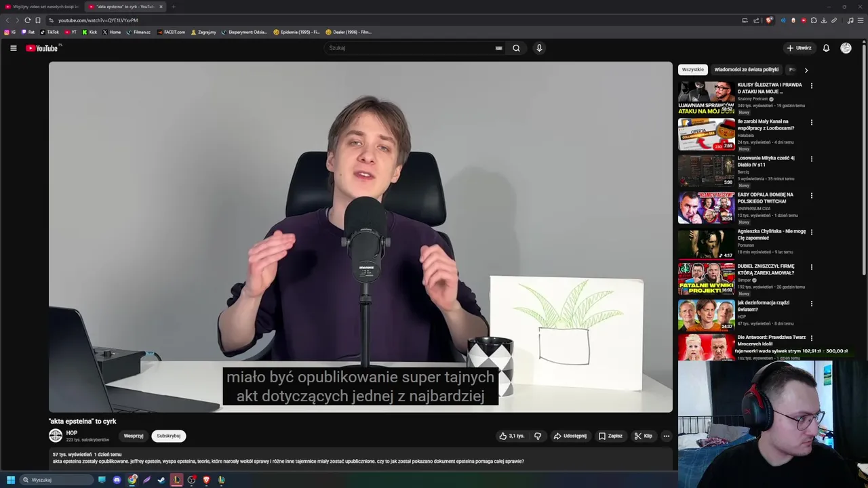
Task: Open FACEIT.com bookmark
Action: (x=171, y=32)
